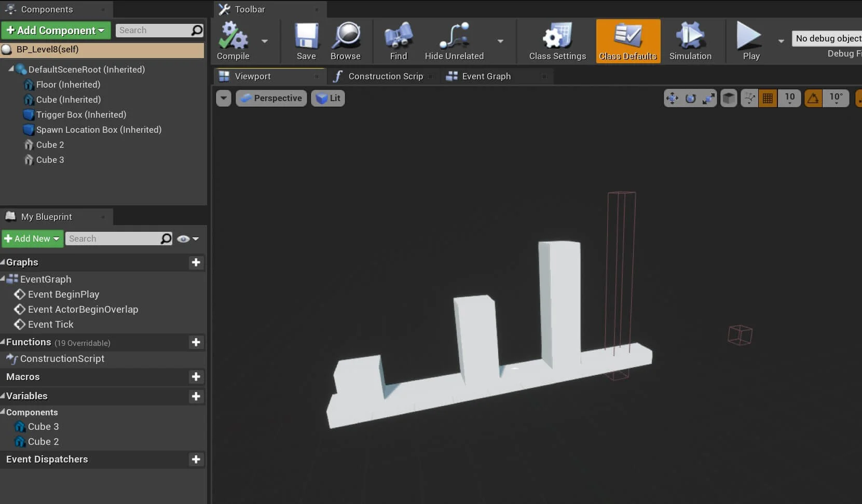Image resolution: width=862 pixels, height=504 pixels.
Task: Add a new variable with plus button
Action: pos(196,396)
